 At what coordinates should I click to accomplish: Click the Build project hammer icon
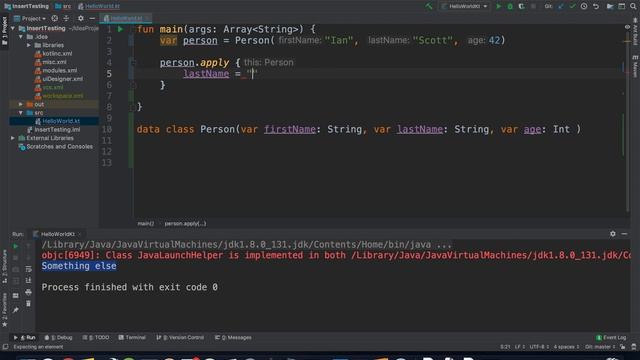click(x=429, y=6)
